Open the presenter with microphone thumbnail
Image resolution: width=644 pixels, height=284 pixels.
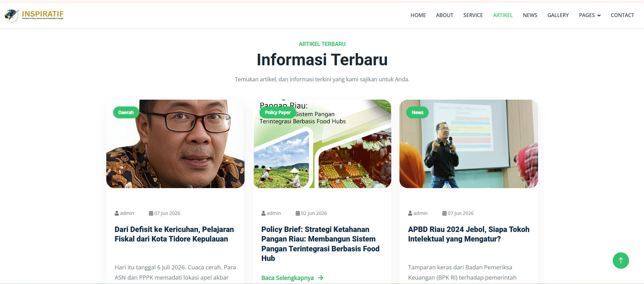[469, 144]
